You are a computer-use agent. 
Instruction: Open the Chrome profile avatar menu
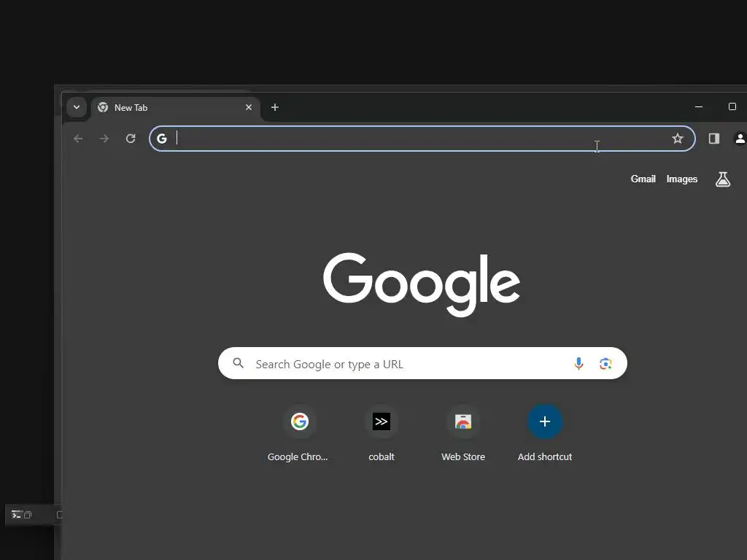tap(740, 139)
